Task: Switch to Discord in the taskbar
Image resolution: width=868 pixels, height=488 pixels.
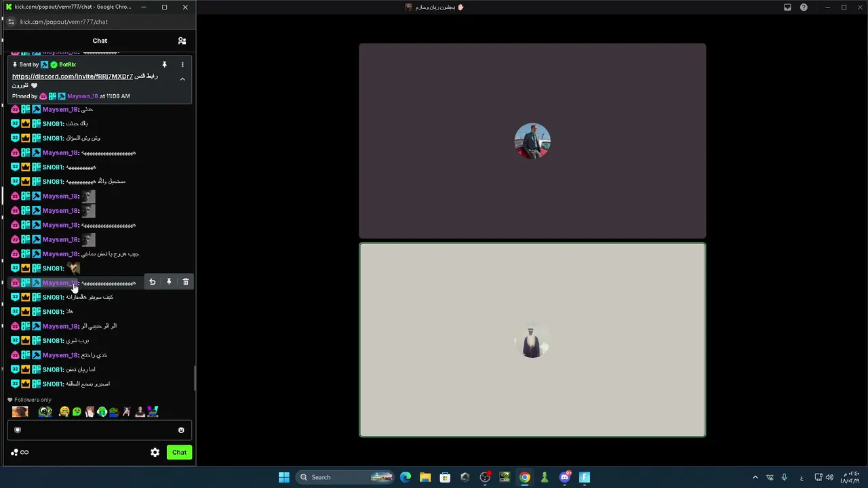Action: click(564, 477)
